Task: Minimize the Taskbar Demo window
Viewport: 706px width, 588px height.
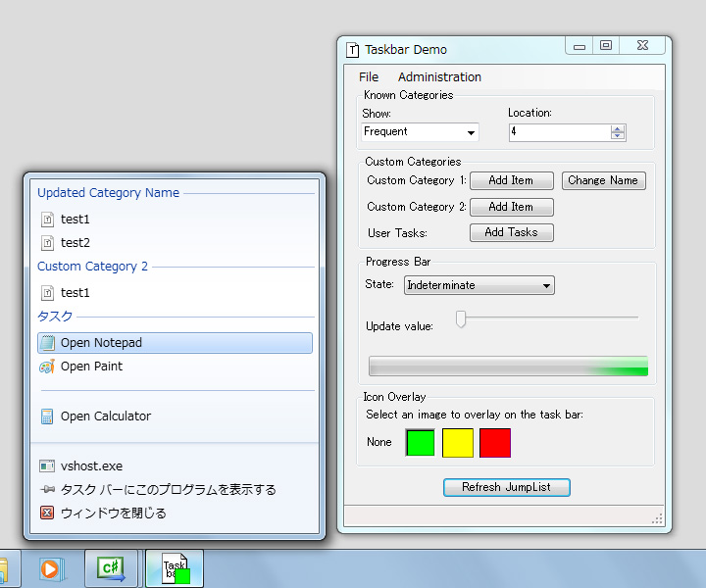Action: tap(580, 45)
